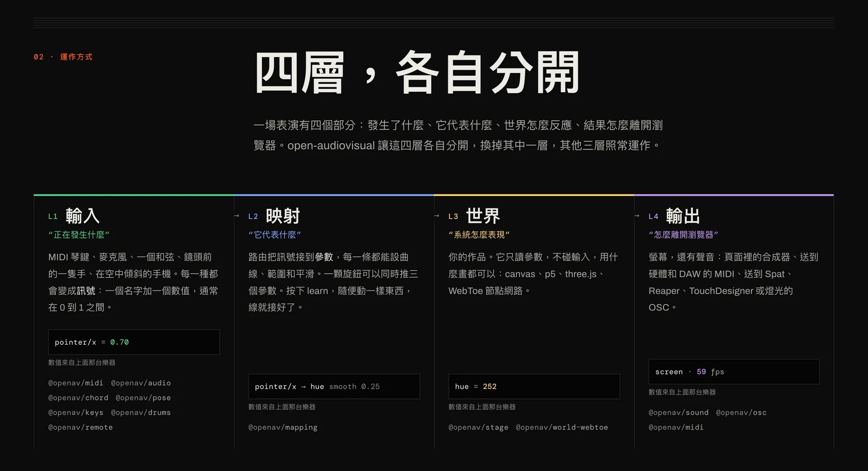The width and height of the screenshot is (868, 471).
Task: Click the "@openav/mapping" package name
Action: (x=283, y=427)
